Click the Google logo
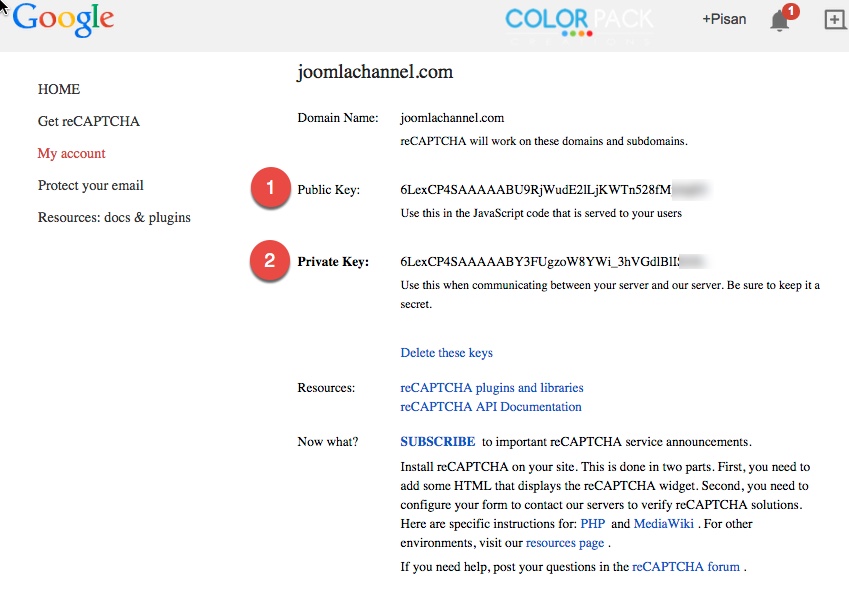This screenshot has height=589, width=849. coord(63,21)
